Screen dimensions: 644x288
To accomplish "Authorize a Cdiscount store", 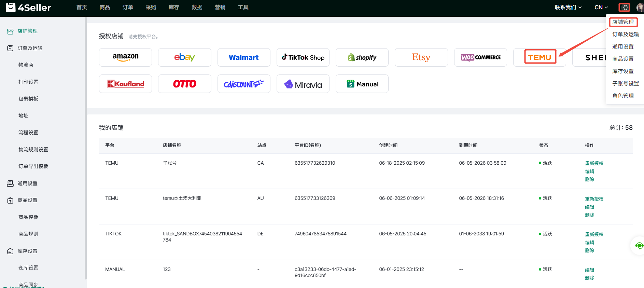I will 244,84.
